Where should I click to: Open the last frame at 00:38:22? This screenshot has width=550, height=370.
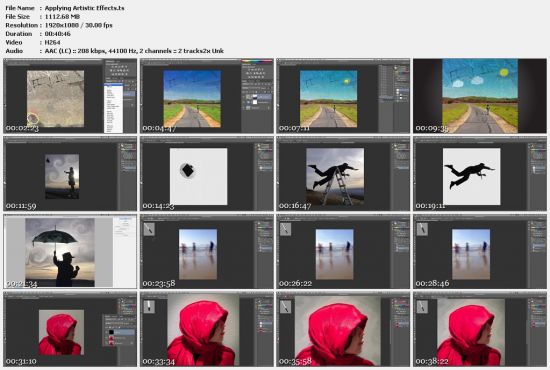tap(480, 329)
